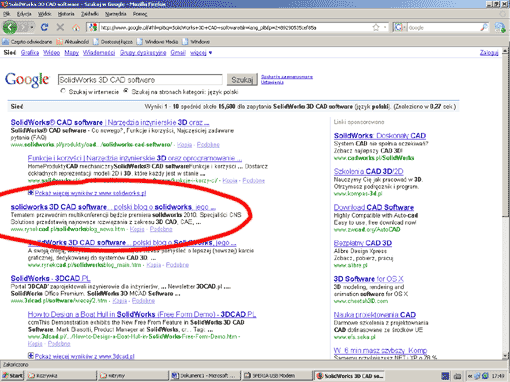Click the green Back navigation arrow
Viewport: 510px width, 382px height.
click(x=10, y=27)
